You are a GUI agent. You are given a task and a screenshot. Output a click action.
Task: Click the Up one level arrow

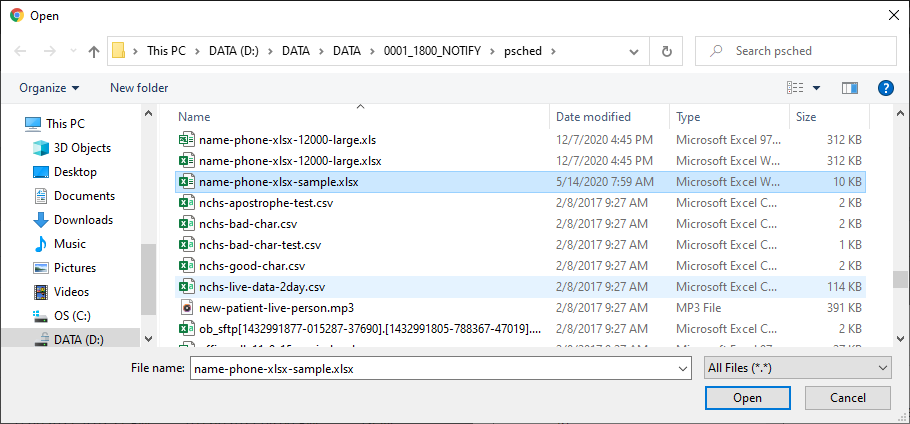pyautogui.click(x=94, y=51)
